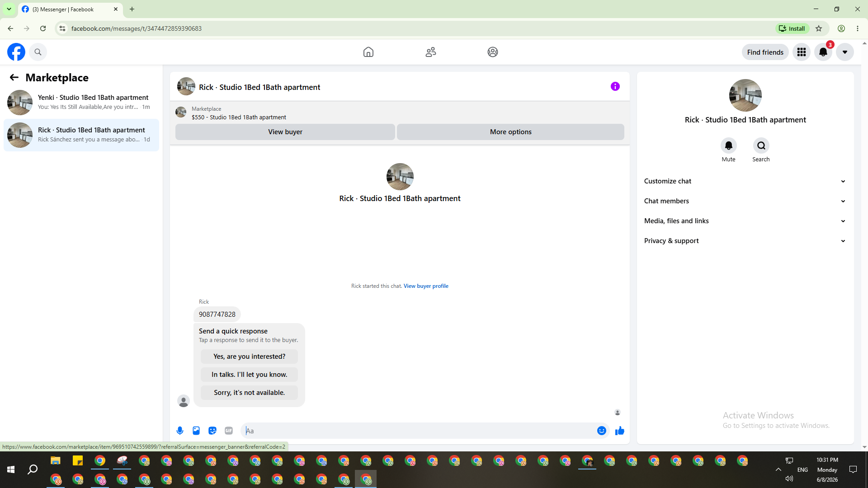This screenshot has height=488, width=868.
Task: Expand Media, files and links section
Action: point(745,221)
